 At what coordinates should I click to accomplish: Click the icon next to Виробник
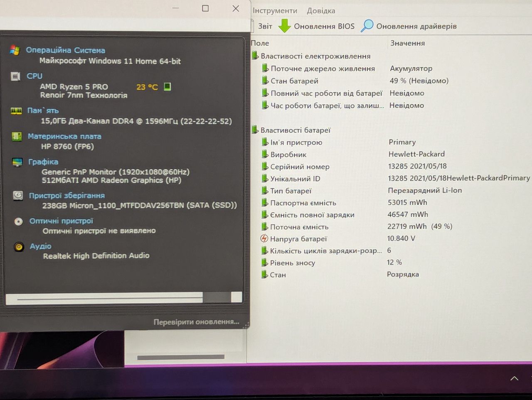(265, 154)
